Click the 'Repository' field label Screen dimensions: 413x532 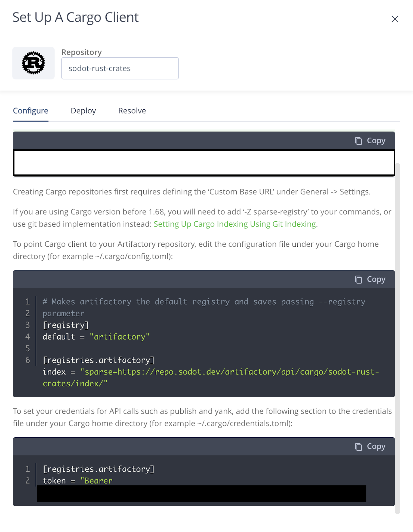(x=82, y=52)
